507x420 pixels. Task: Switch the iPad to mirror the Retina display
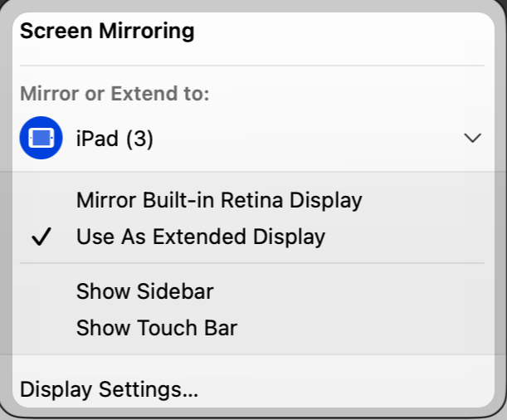click(x=219, y=200)
